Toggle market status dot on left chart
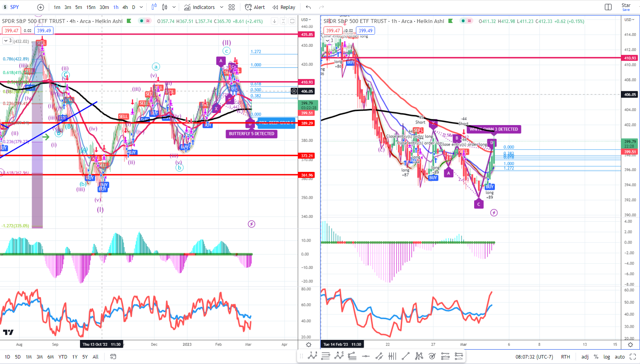The width and height of the screenshot is (640, 364). 141,21
